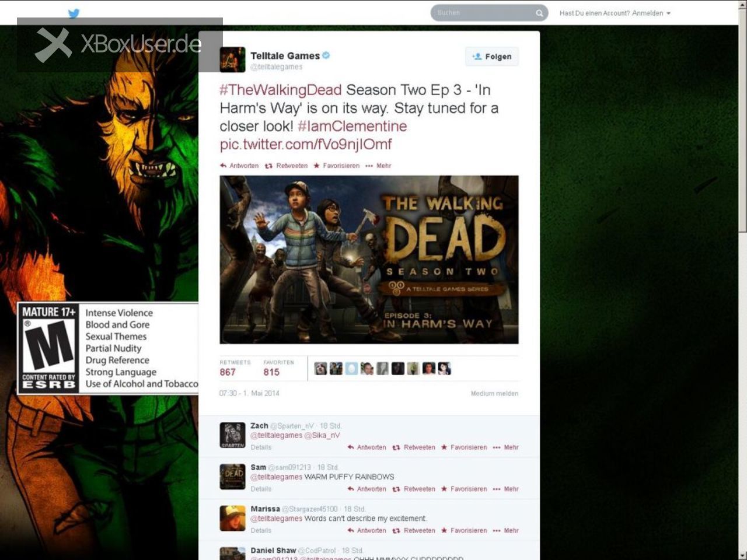Open Mehr menu on Sam's reply
747x560 pixels.
coord(505,489)
